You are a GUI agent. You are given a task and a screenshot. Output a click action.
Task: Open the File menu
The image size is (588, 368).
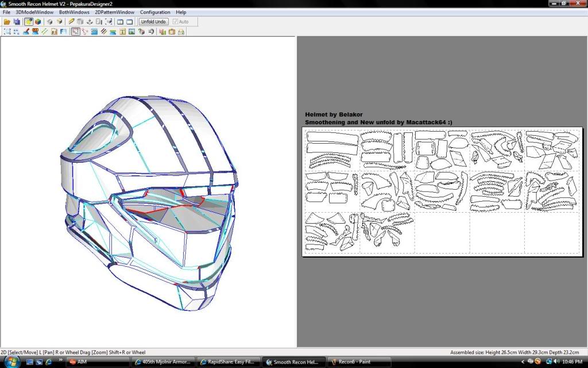pos(7,12)
